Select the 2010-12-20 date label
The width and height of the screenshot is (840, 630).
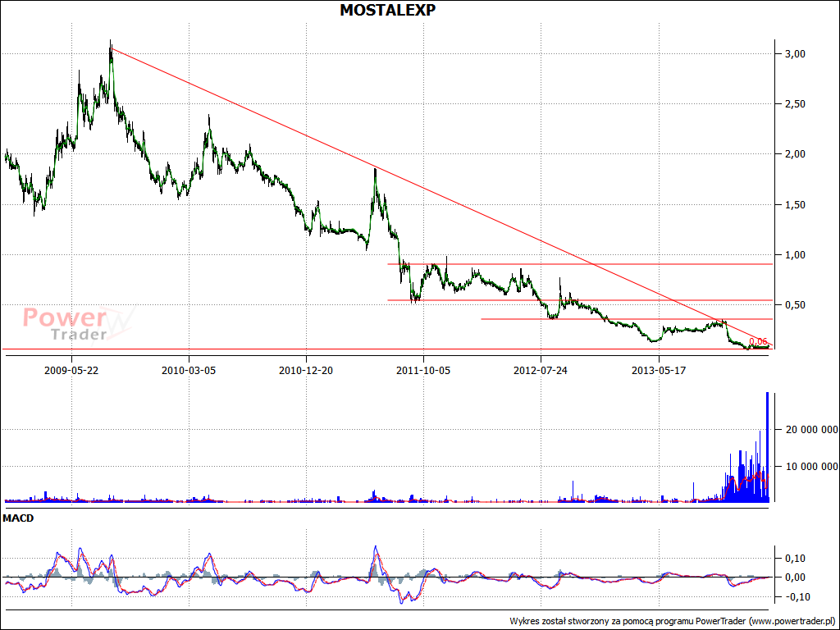[306, 370]
